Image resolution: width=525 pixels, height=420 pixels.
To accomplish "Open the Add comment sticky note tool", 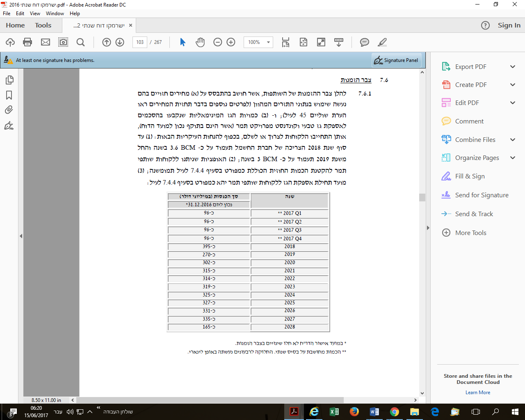I will coord(364,42).
